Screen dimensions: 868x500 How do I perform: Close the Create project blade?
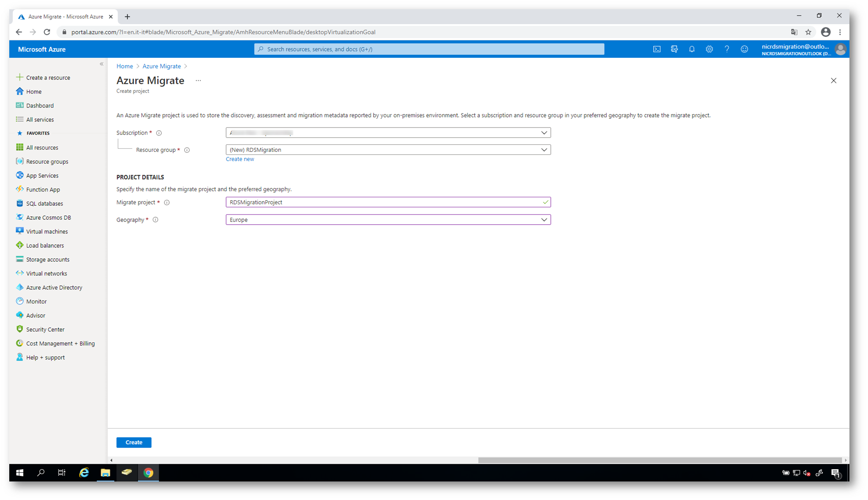pyautogui.click(x=833, y=80)
